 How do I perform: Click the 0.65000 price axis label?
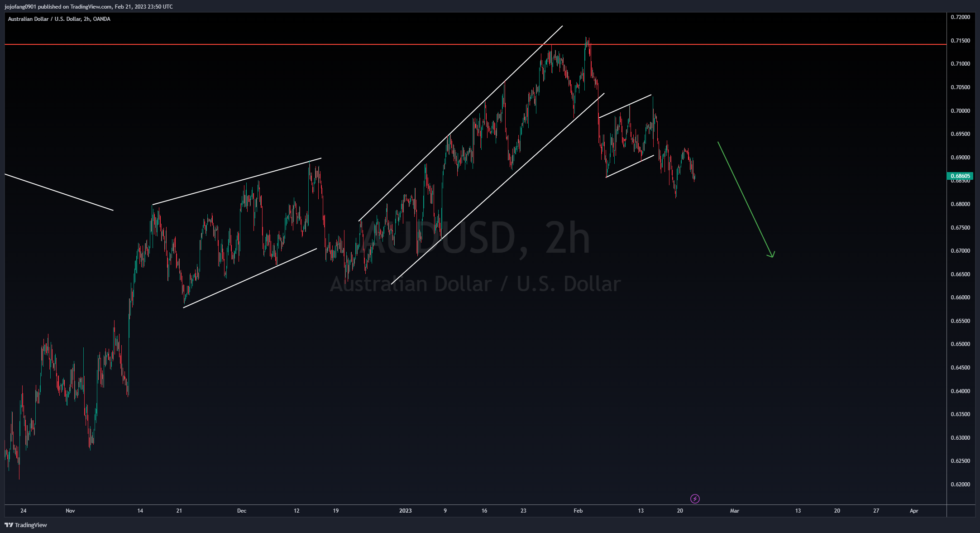pyautogui.click(x=960, y=344)
